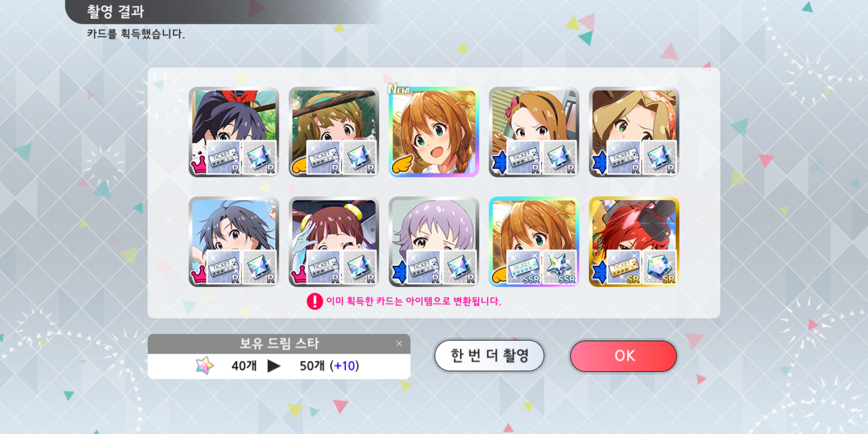Click the dream star icon

(205, 366)
